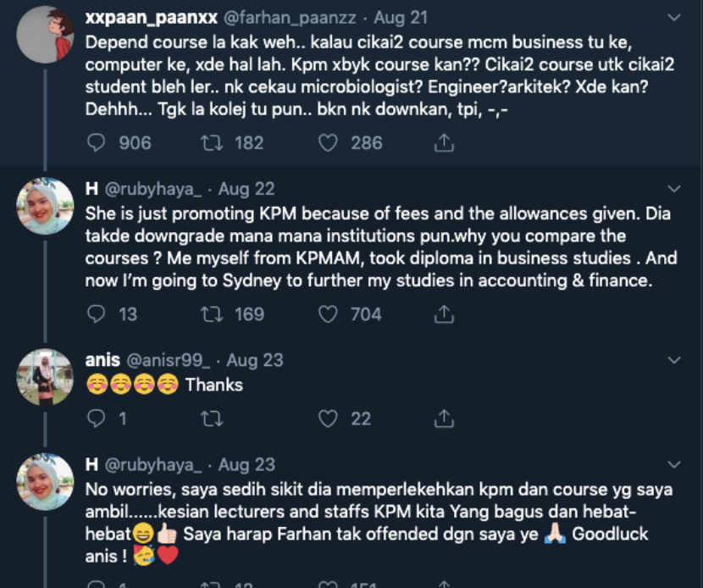Share rubyhaya_'s Aug 22 tweet
Viewport: 703px width, 588px height.
pyautogui.click(x=443, y=314)
